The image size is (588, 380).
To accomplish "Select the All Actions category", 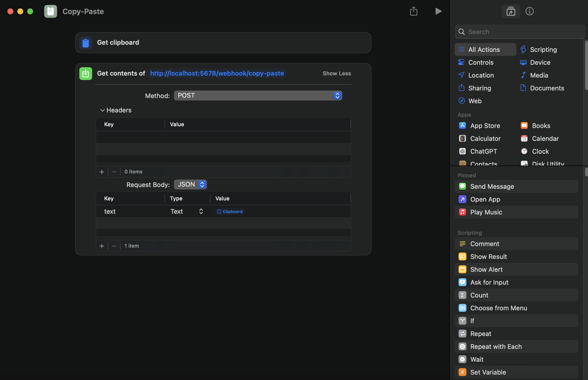I will pyautogui.click(x=484, y=50).
